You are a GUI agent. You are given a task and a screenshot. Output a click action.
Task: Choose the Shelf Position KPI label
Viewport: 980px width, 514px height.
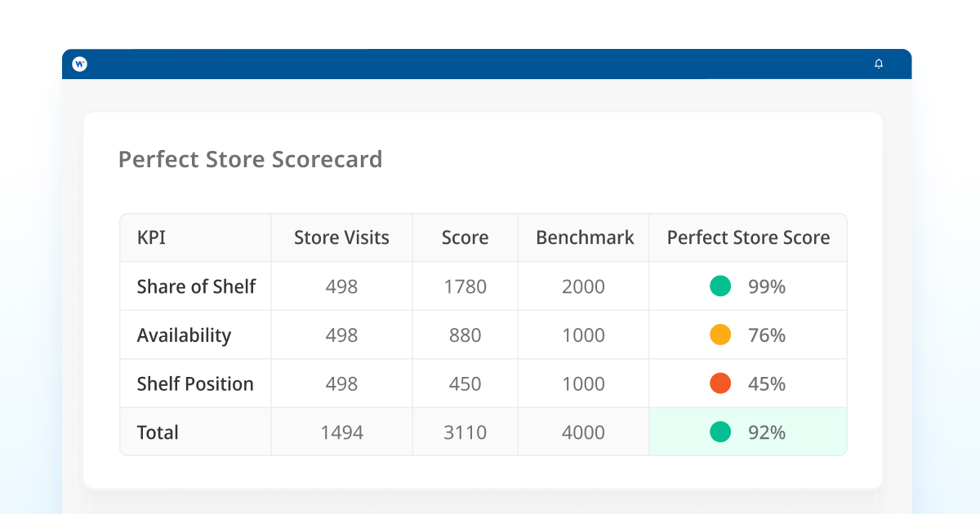195,383
